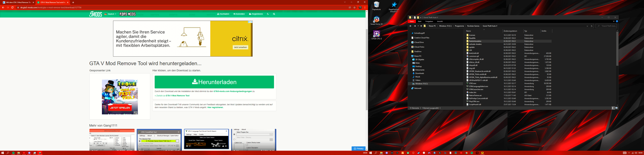644x155 pixels.
Task: Go back via Zurück zu GTA V Mod Remove Tool
Action: 172,96
